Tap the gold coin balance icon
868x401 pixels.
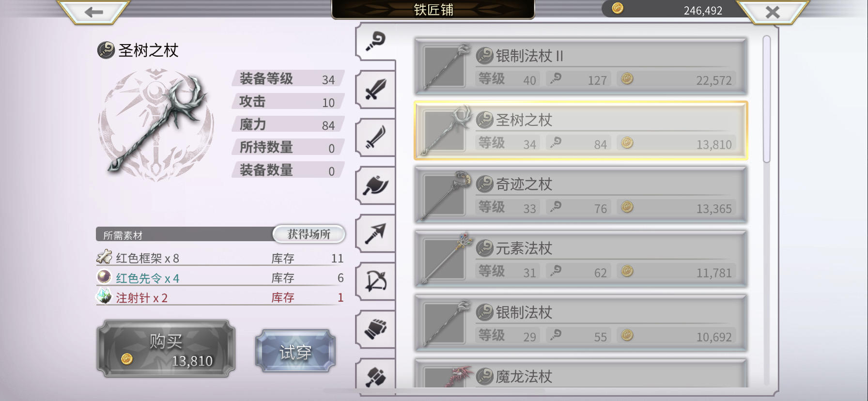[x=618, y=8]
